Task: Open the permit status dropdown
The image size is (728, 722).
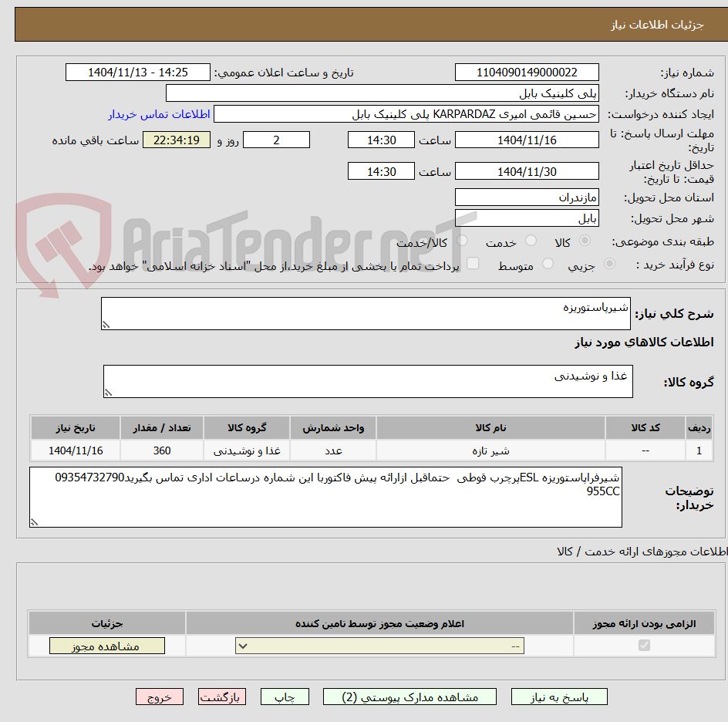Action: (x=379, y=646)
